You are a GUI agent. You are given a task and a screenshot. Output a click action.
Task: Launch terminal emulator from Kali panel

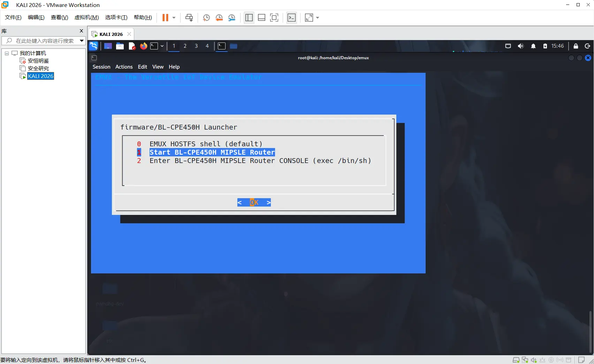tap(154, 46)
